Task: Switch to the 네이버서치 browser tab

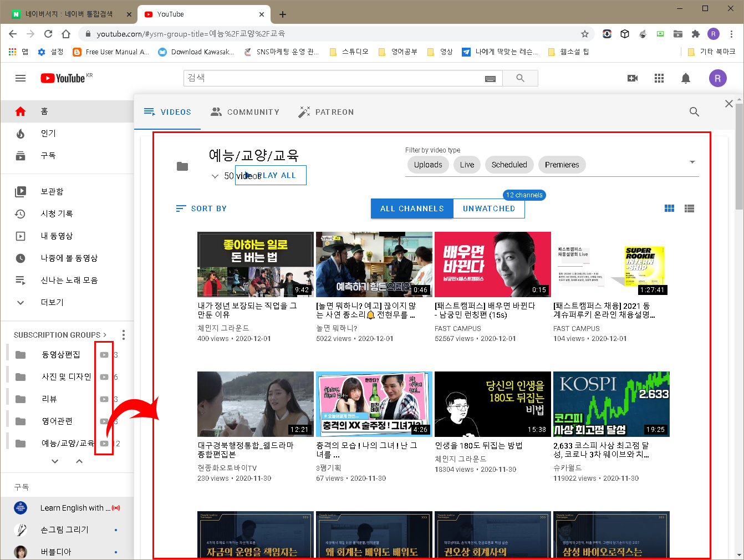Action: pyautogui.click(x=69, y=14)
